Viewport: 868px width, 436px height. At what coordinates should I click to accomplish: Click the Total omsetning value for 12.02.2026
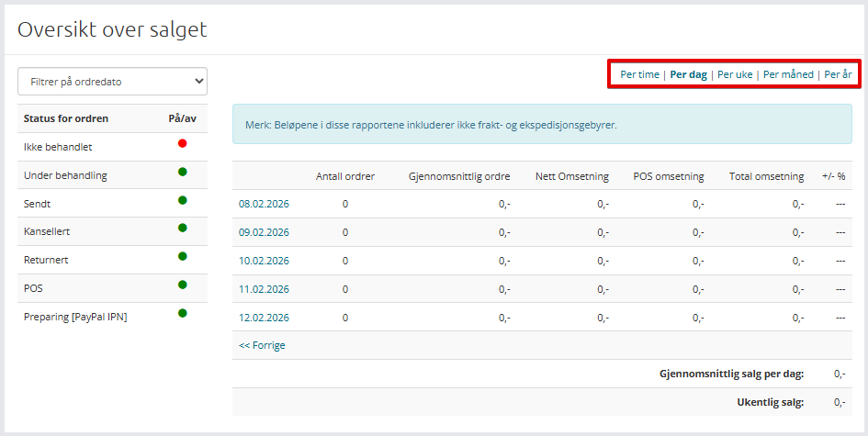pyautogui.click(x=797, y=318)
